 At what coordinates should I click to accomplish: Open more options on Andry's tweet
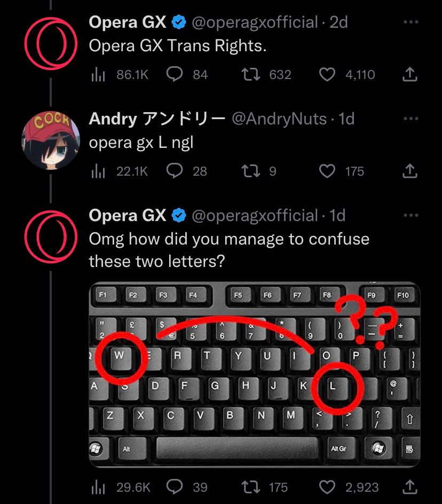pos(411,119)
